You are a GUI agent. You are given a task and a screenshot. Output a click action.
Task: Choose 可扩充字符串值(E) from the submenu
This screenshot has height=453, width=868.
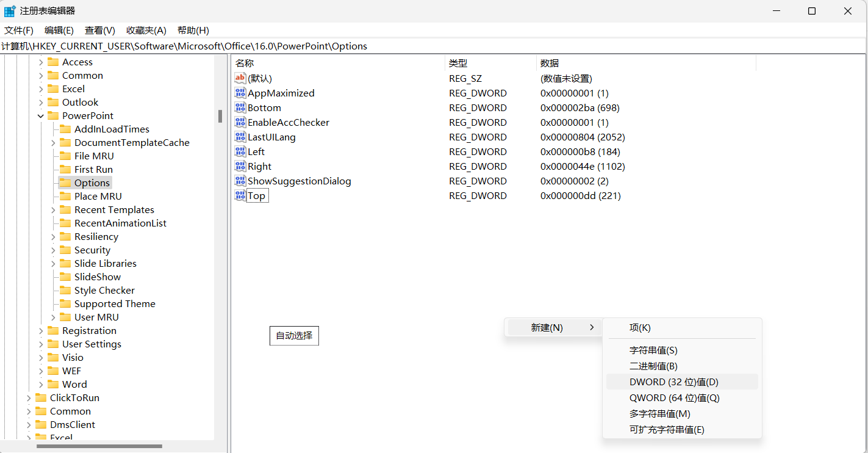[x=682, y=429]
